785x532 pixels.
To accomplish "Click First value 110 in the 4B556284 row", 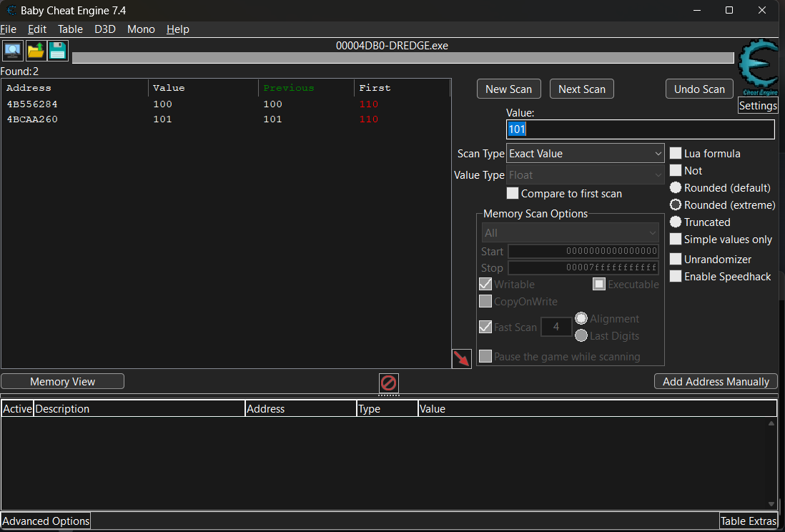I will coord(368,104).
